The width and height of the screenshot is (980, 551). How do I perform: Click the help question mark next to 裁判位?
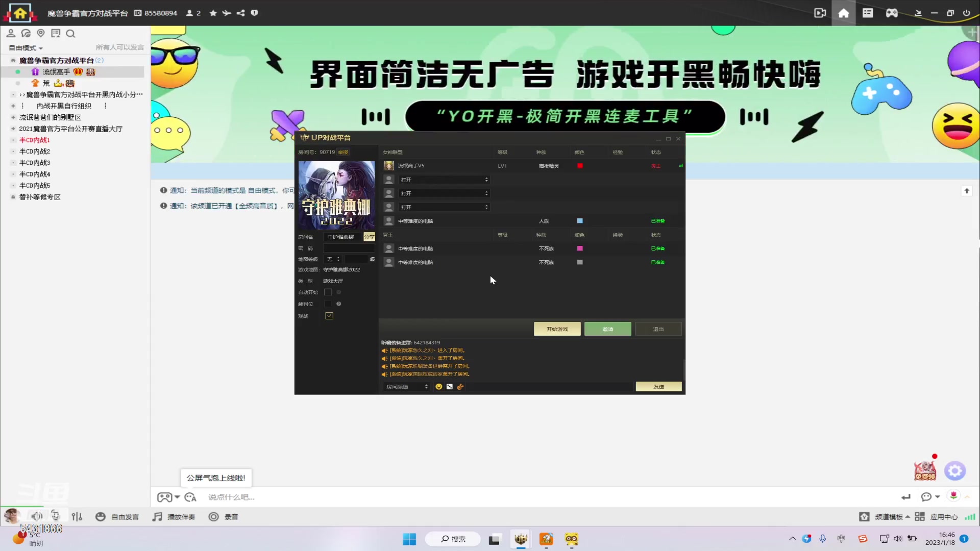(339, 304)
